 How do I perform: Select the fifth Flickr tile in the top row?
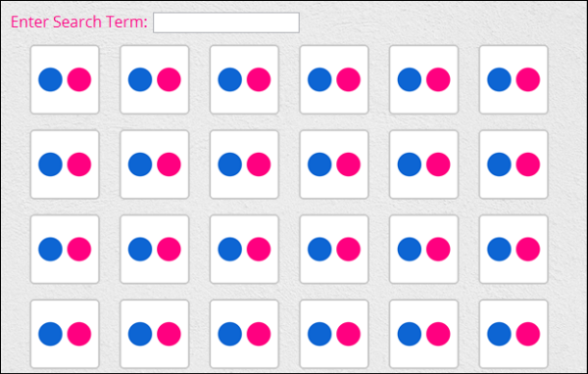(x=423, y=79)
